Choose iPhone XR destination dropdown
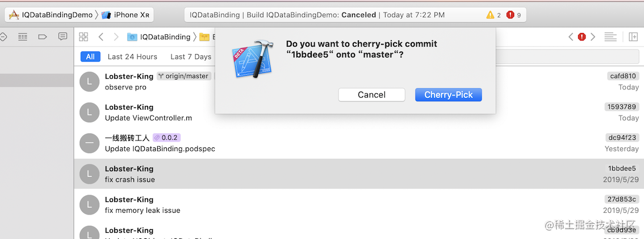The height and width of the screenshot is (239, 644). tap(126, 15)
